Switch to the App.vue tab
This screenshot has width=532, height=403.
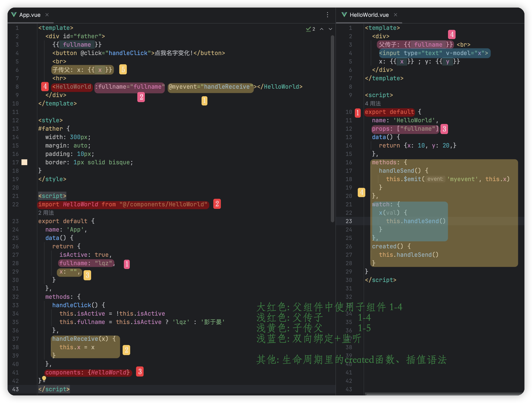coord(30,15)
